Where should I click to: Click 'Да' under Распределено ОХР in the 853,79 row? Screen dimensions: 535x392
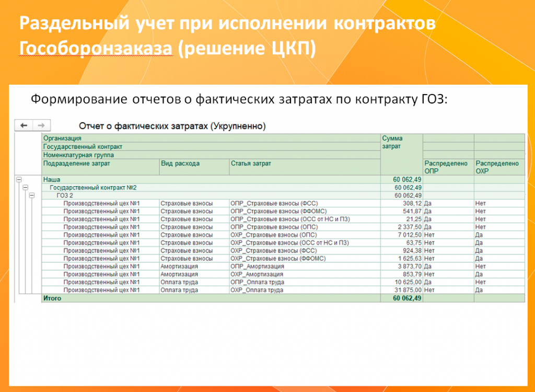479,274
